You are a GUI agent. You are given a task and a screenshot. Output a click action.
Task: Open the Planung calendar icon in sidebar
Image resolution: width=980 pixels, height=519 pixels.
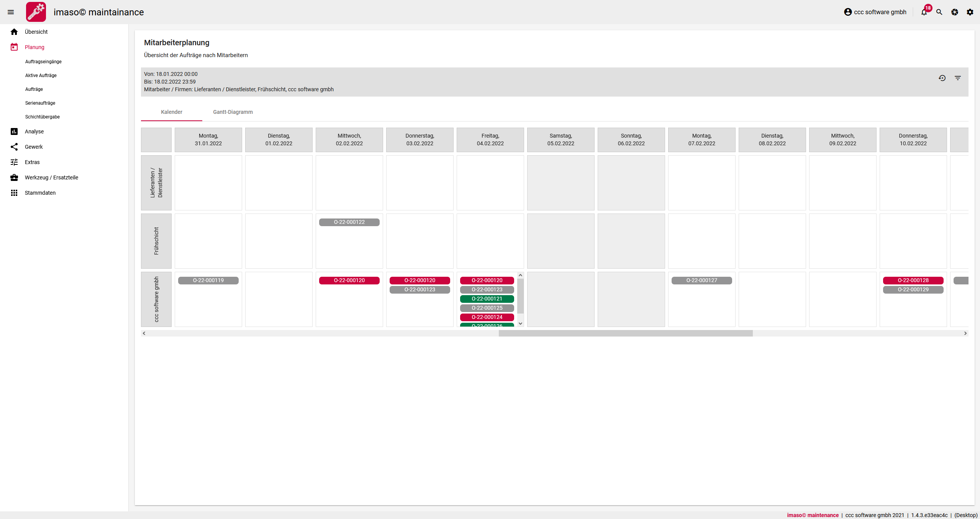pyautogui.click(x=14, y=47)
